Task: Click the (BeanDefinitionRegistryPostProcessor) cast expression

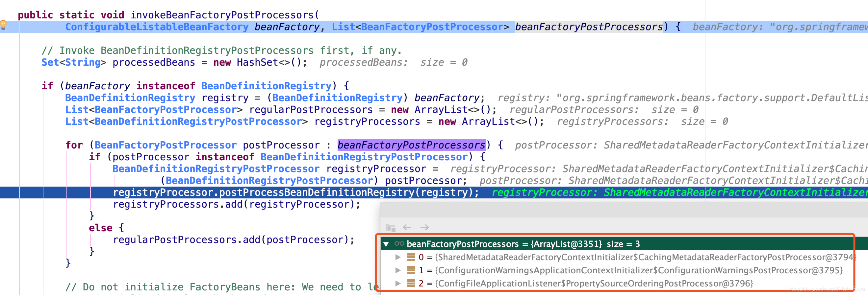Action: tap(269, 181)
